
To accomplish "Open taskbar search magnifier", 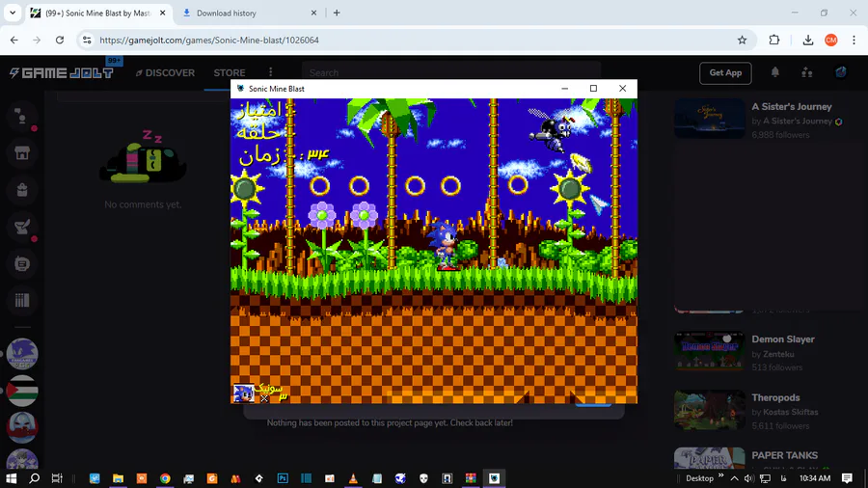I will pyautogui.click(x=35, y=478).
